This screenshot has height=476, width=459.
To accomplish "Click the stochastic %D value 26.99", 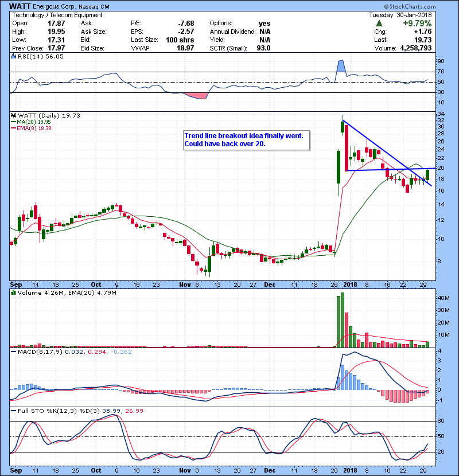I will click(134, 411).
